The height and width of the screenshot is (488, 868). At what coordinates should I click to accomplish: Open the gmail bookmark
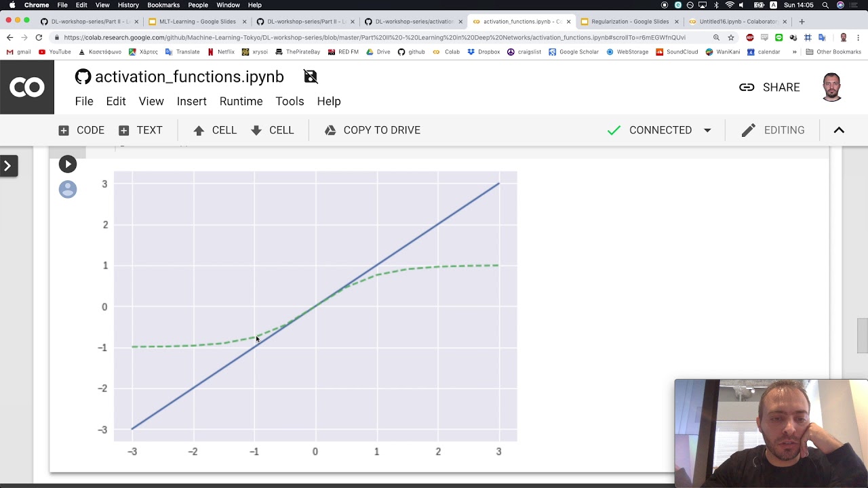[19, 52]
